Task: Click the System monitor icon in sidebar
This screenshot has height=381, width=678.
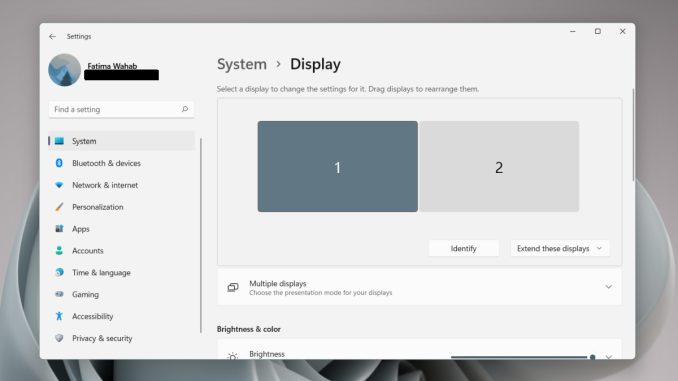Action: click(x=59, y=141)
